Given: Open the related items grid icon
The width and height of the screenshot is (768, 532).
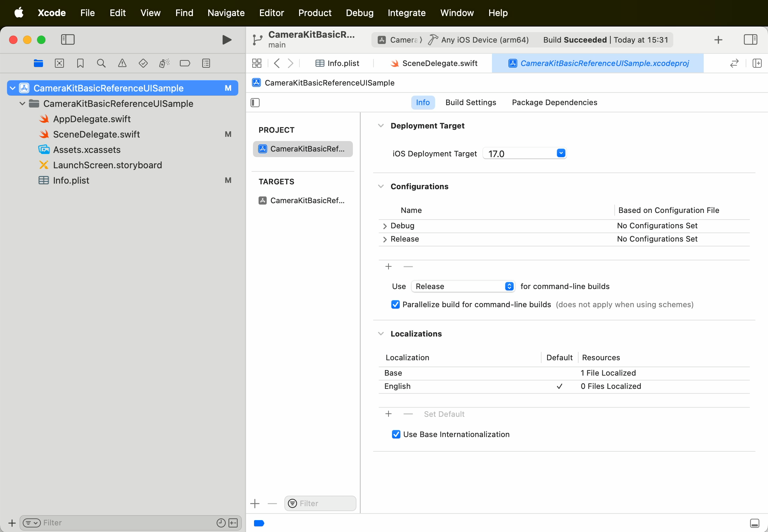Looking at the screenshot, I should coord(257,63).
